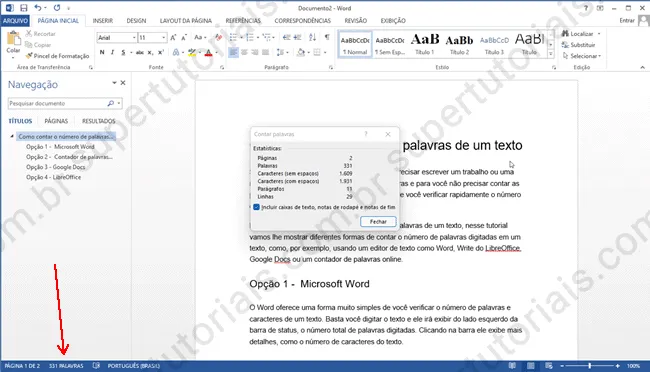This screenshot has width=650, height=372.
Task: Click 331 PALAVRAS in the status bar
Action: [66, 366]
